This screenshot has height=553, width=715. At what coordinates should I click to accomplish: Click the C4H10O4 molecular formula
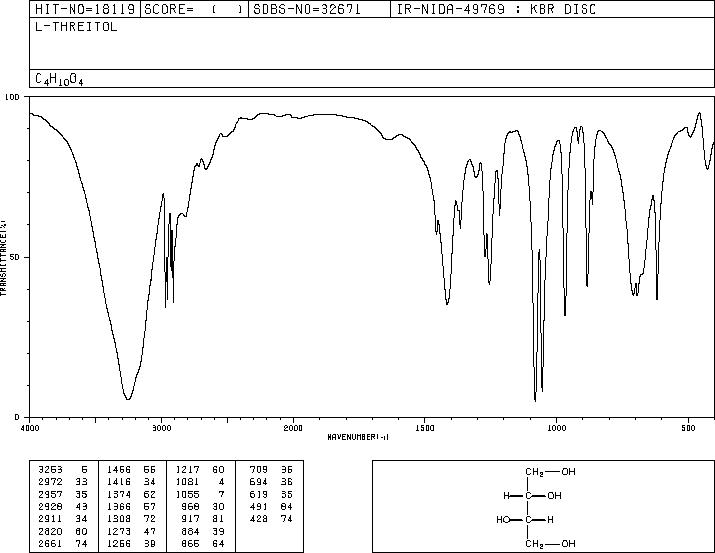tap(59, 79)
